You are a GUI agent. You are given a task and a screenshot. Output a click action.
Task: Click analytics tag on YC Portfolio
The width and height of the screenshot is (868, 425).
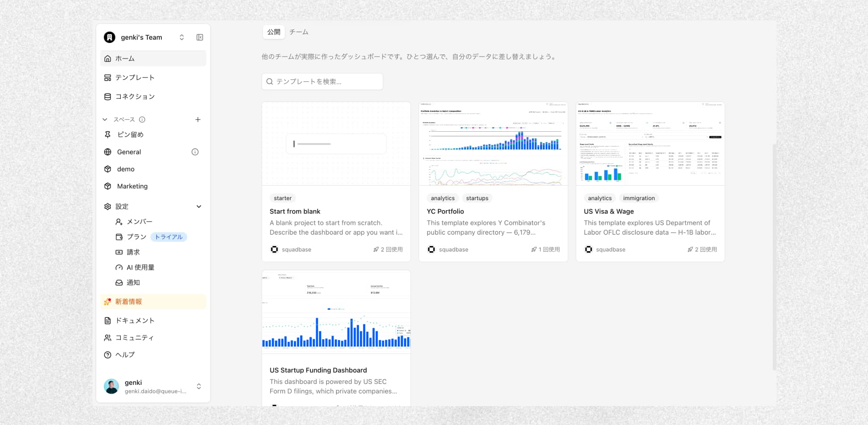coord(442,198)
